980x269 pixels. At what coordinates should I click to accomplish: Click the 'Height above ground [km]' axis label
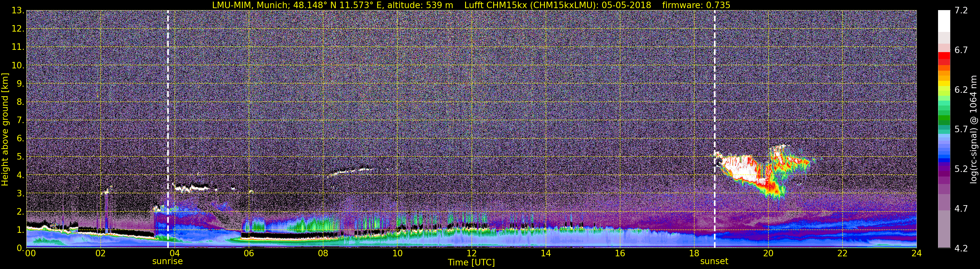pyautogui.click(x=5, y=129)
